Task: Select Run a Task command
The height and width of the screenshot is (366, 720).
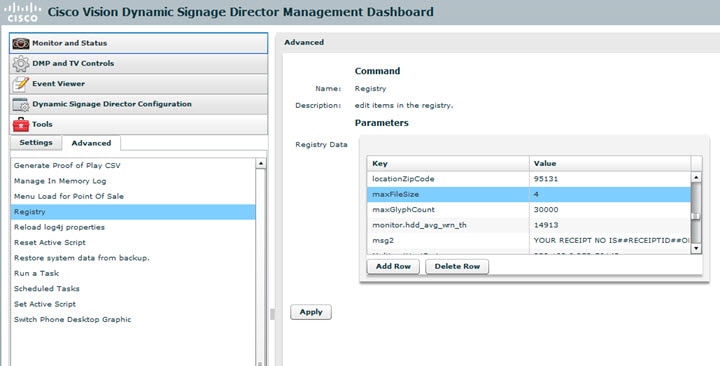Action: click(x=133, y=273)
